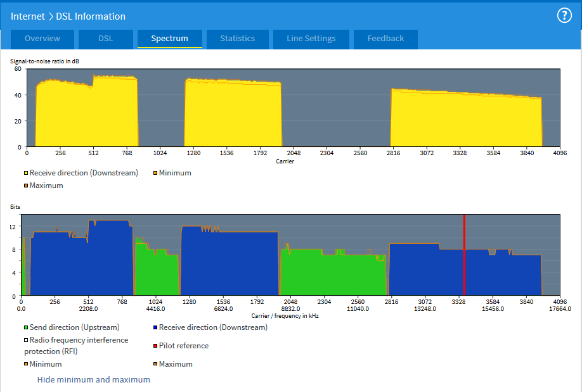Open the Line Settings tab
Screen dimensions: 582x392
(x=311, y=39)
